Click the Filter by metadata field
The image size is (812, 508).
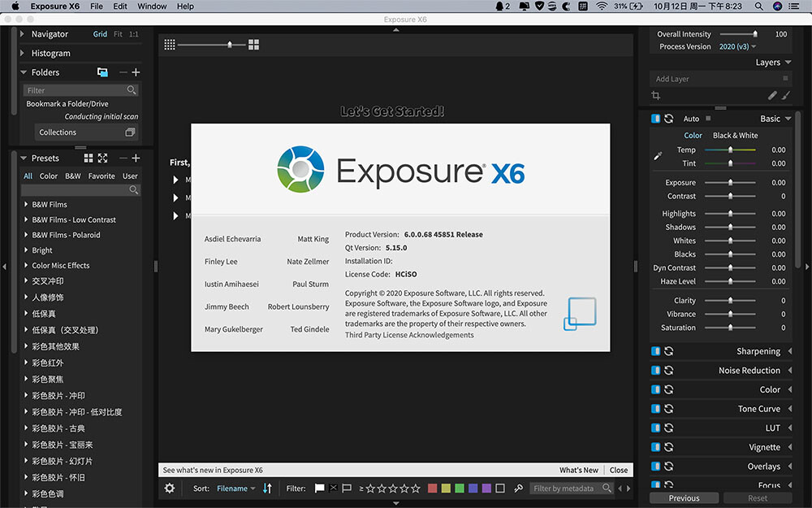tap(572, 488)
